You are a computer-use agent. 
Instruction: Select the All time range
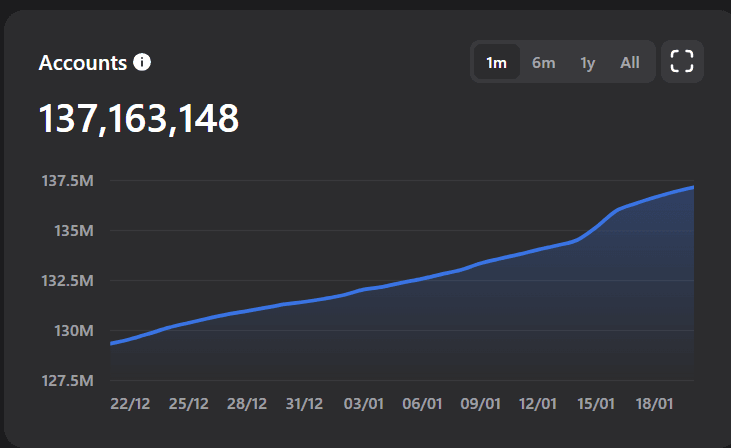[x=630, y=63]
